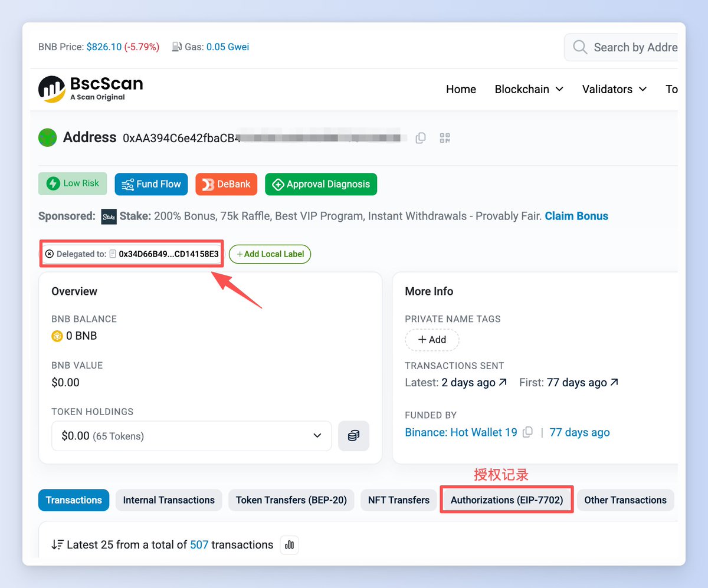This screenshot has height=588, width=708.
Task: Click the 77 days ago funded link
Action: pos(580,432)
